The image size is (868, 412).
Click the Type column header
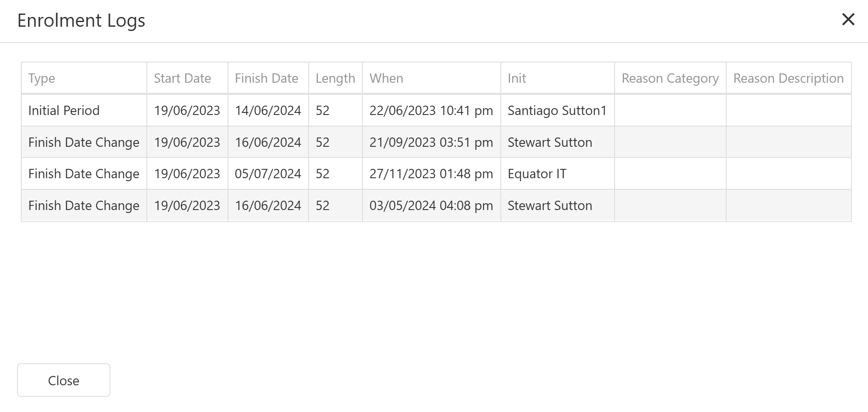pos(42,78)
